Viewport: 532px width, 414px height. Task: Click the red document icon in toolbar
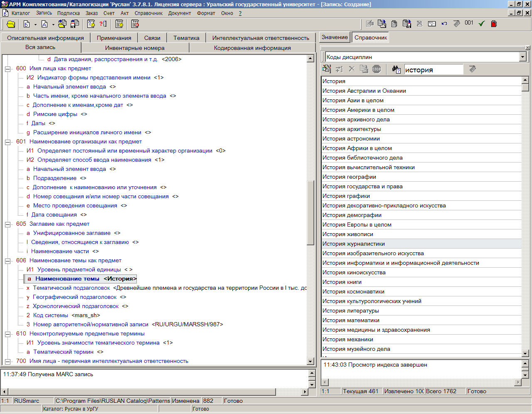click(x=494, y=24)
